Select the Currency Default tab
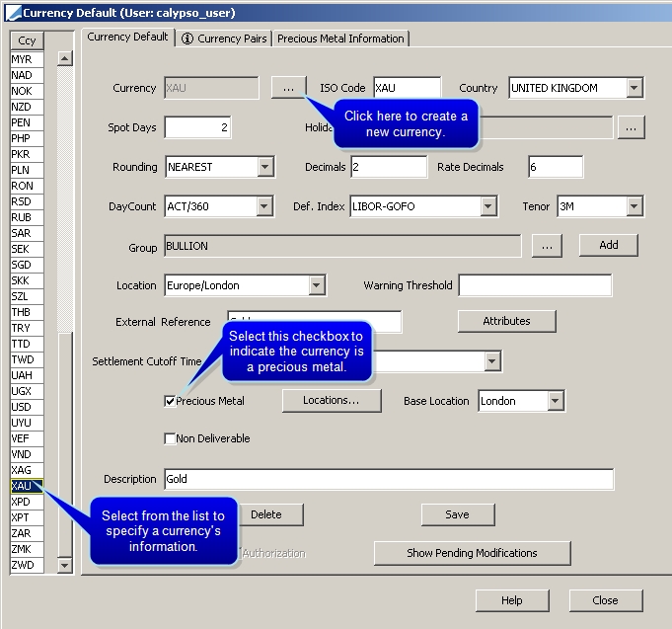672x629 pixels. pyautogui.click(x=127, y=37)
